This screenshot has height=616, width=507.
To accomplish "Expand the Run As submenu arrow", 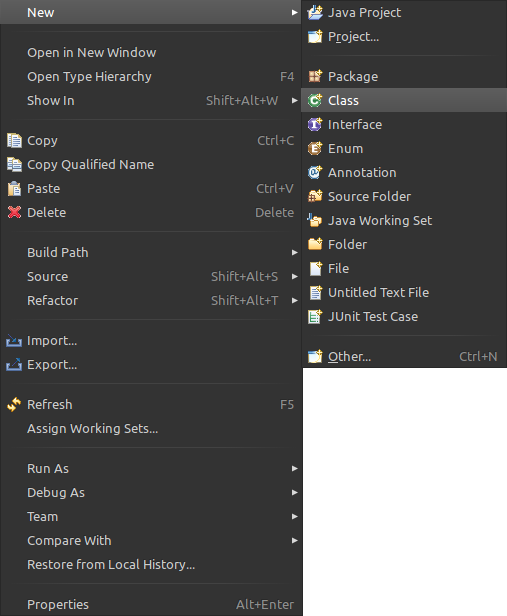I will [295, 469].
